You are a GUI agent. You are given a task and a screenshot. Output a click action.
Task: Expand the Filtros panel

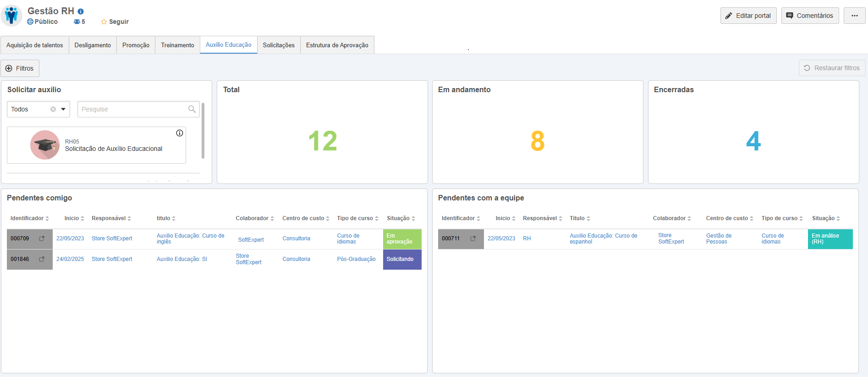(20, 68)
